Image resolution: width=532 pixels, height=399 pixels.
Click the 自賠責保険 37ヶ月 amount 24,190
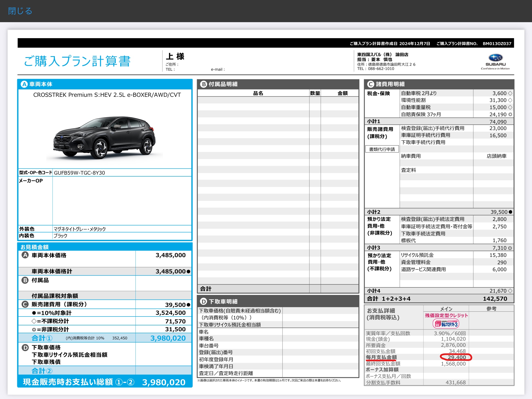[498, 115]
